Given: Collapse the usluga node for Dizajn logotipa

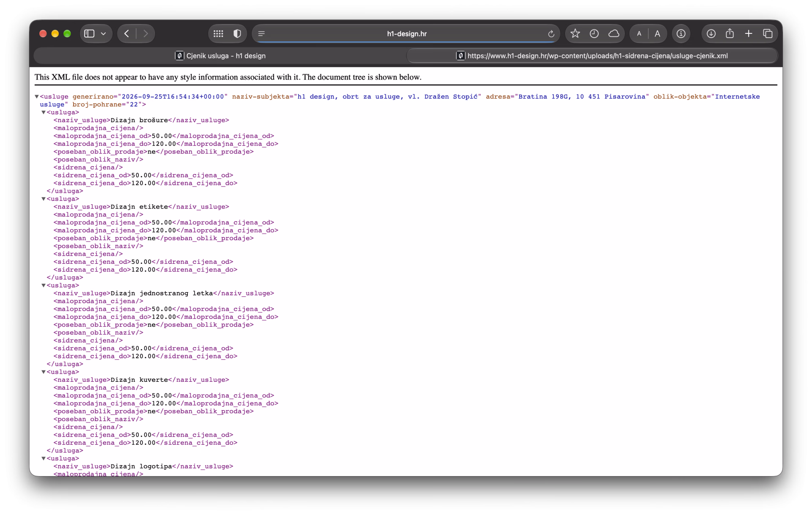Looking at the screenshot, I should [x=44, y=458].
